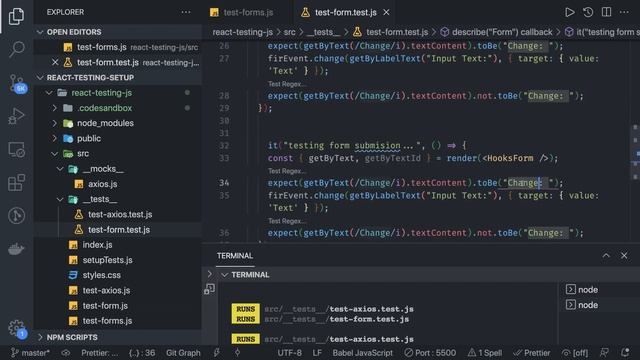Open 1 Spell spelling warnings

point(485,353)
